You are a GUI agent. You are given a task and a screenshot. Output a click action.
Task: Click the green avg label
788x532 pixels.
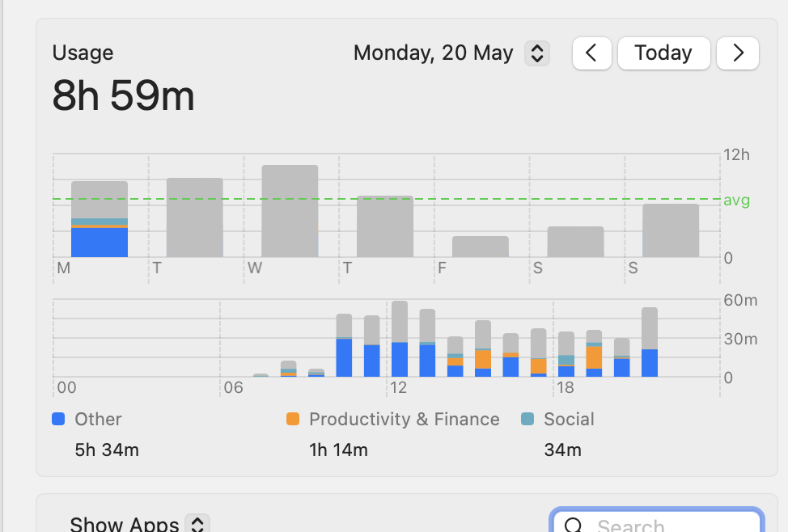pos(736,200)
